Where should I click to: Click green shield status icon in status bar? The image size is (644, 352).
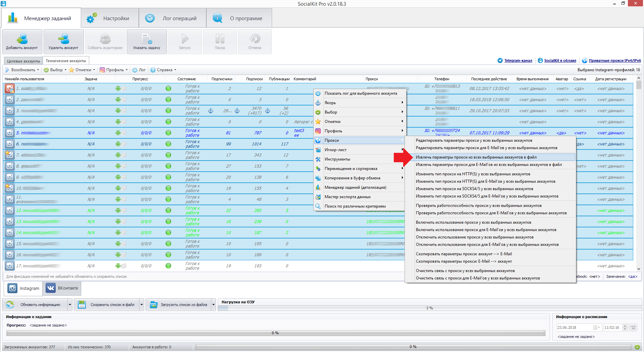(637, 347)
